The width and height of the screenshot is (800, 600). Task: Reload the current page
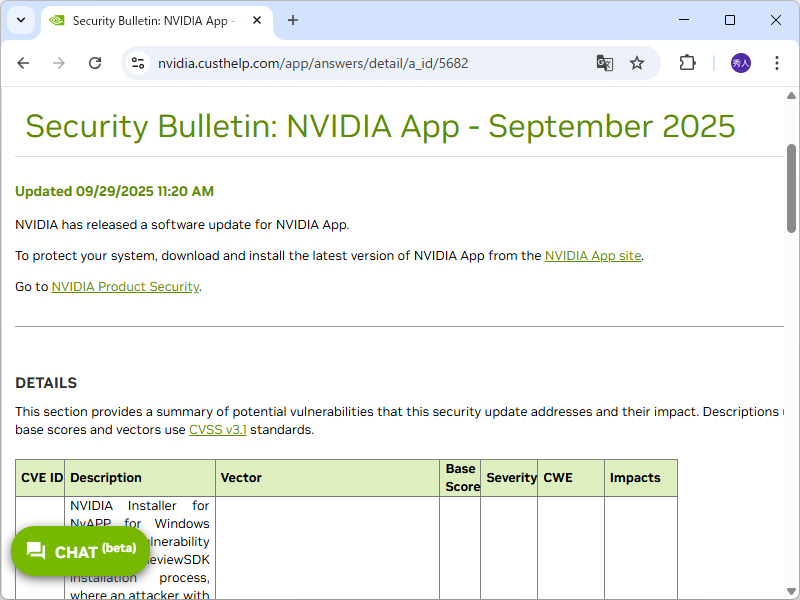click(95, 63)
